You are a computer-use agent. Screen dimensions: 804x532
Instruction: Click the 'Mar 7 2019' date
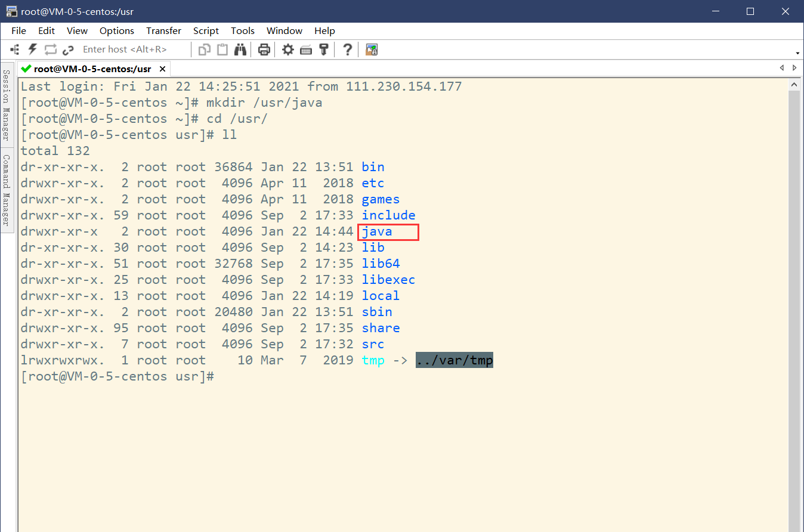pyautogui.click(x=307, y=360)
